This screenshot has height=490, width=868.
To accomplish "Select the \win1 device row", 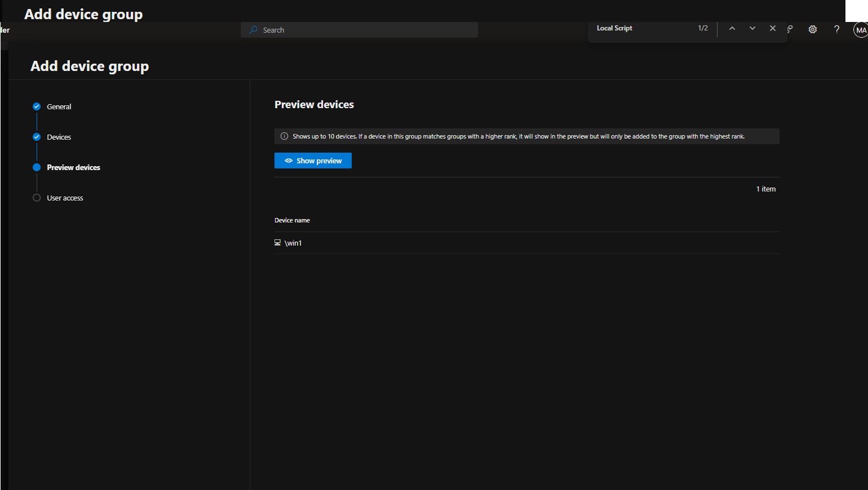I will [527, 243].
